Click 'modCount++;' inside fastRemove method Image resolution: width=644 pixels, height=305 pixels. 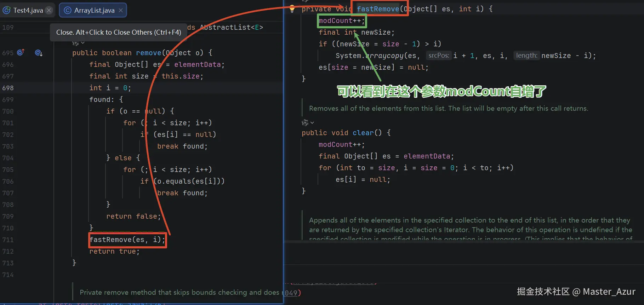(x=342, y=21)
